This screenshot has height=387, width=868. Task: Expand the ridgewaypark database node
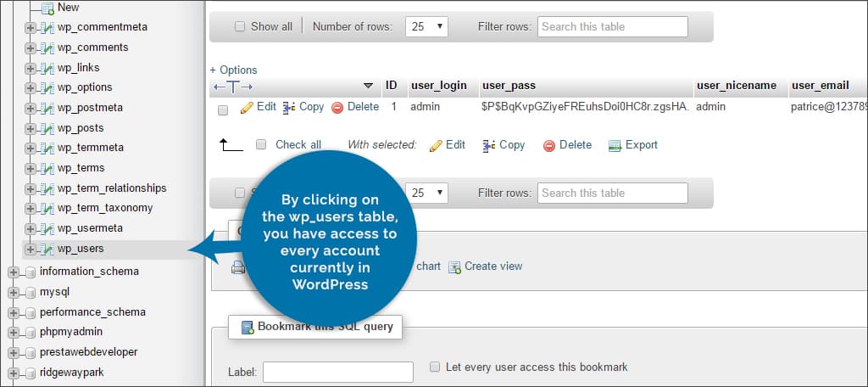(x=14, y=373)
